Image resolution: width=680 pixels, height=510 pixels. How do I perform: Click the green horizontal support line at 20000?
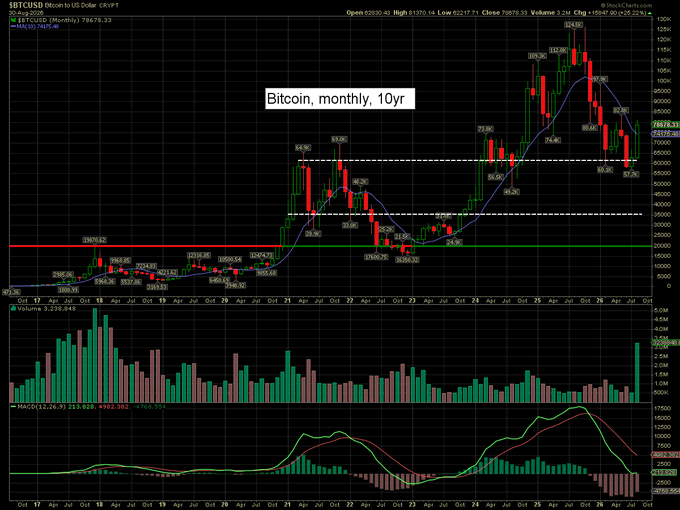(x=467, y=246)
